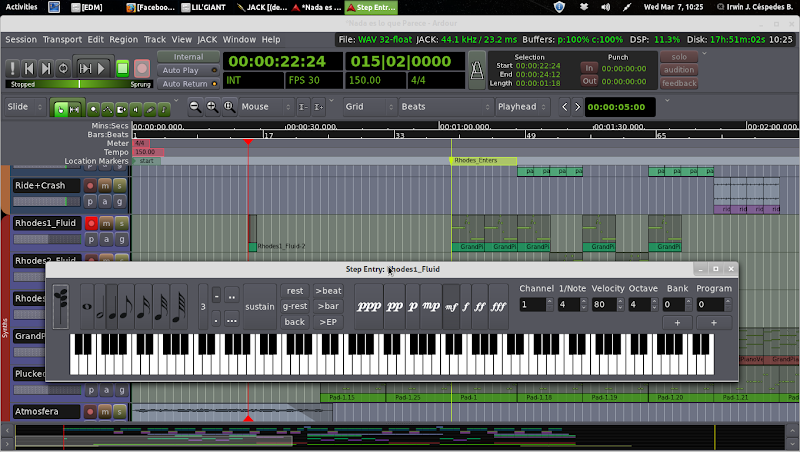The height and width of the screenshot is (452, 800).
Task: Open the Slide edit mode dropdown
Action: [x=24, y=106]
